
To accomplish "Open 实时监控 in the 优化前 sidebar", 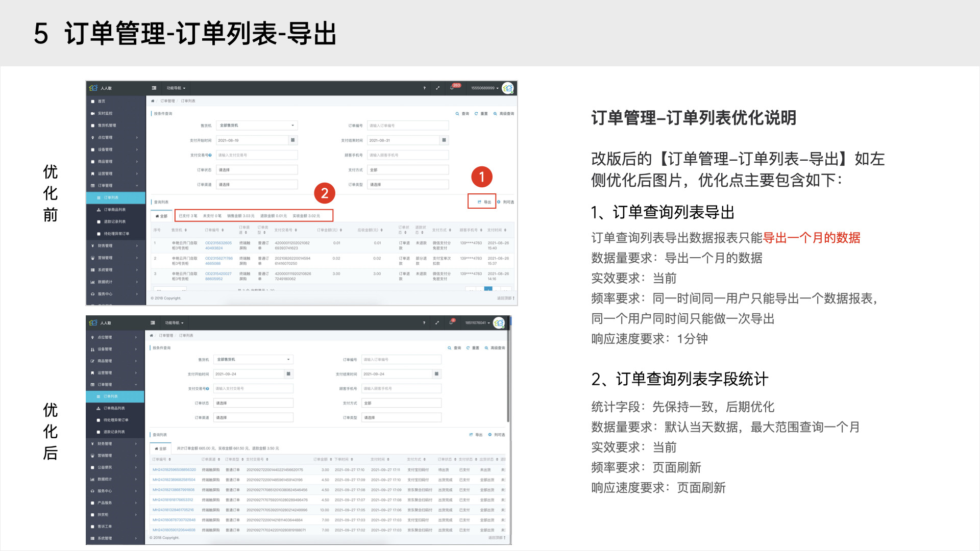I will pyautogui.click(x=116, y=113).
